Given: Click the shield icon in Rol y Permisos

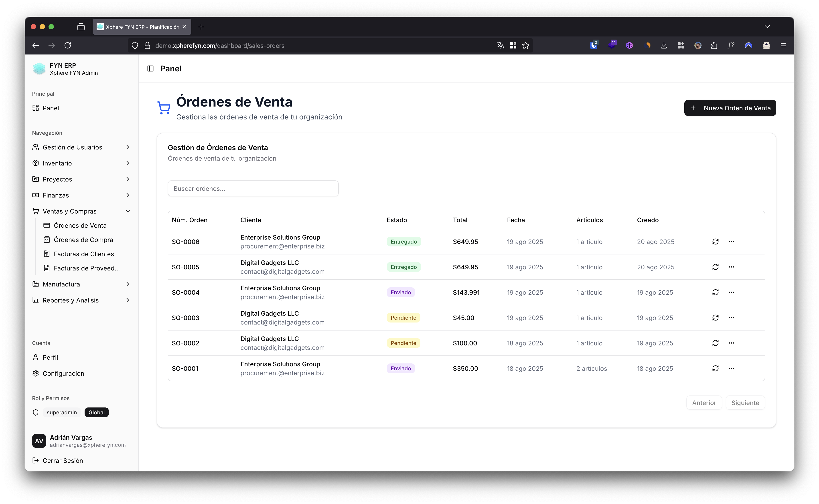Looking at the screenshot, I should [35, 412].
